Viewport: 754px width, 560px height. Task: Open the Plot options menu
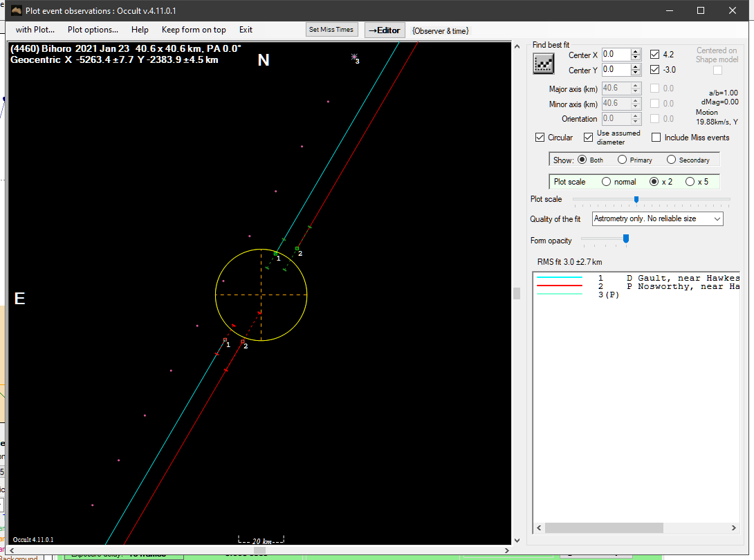point(93,30)
